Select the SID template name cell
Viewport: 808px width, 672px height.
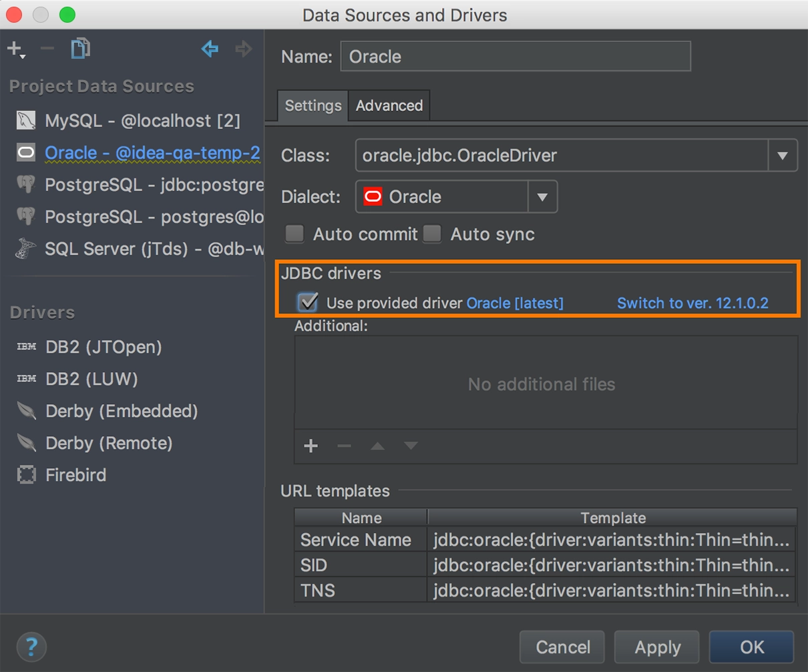pyautogui.click(x=361, y=565)
